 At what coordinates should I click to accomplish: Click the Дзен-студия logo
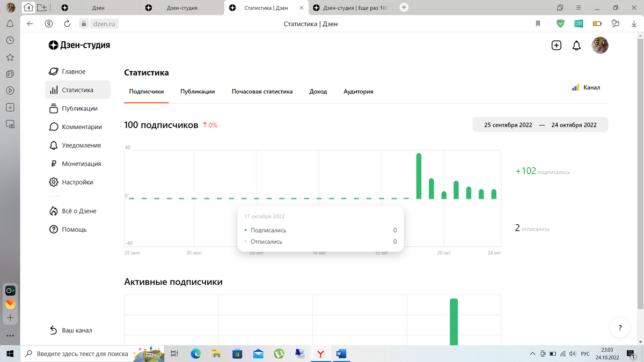point(79,45)
